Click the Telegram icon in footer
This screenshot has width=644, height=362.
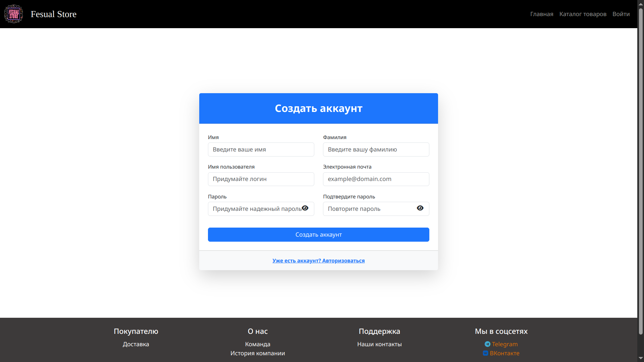tap(487, 344)
